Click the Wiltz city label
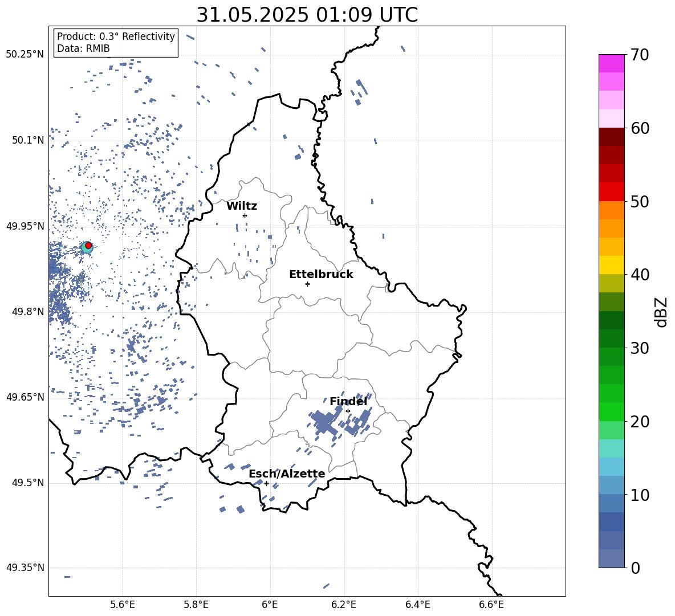The height and width of the screenshot is (616, 675). tap(242, 206)
